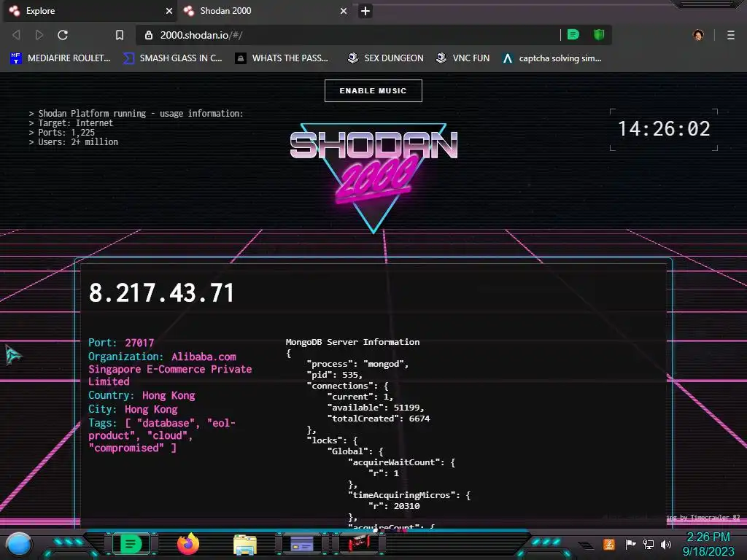Launch Firefox from the taskbar
Image resolution: width=747 pixels, height=560 pixels.
[x=188, y=544]
